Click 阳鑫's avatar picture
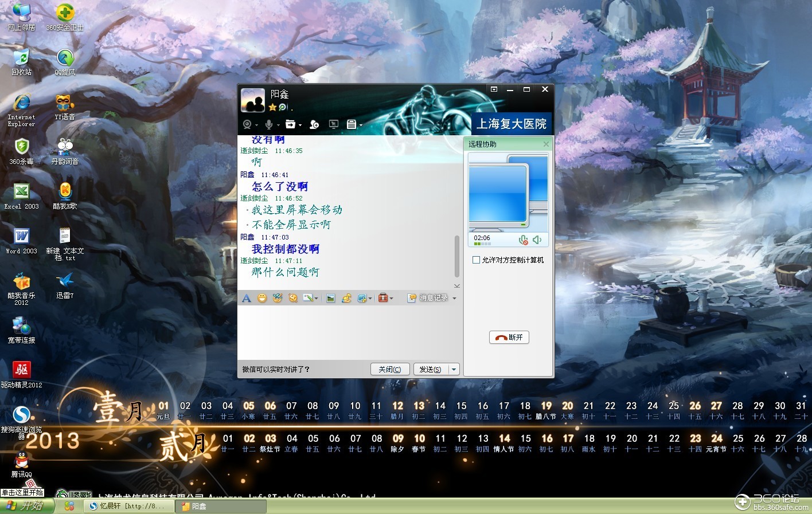This screenshot has height=514, width=812. (x=253, y=100)
